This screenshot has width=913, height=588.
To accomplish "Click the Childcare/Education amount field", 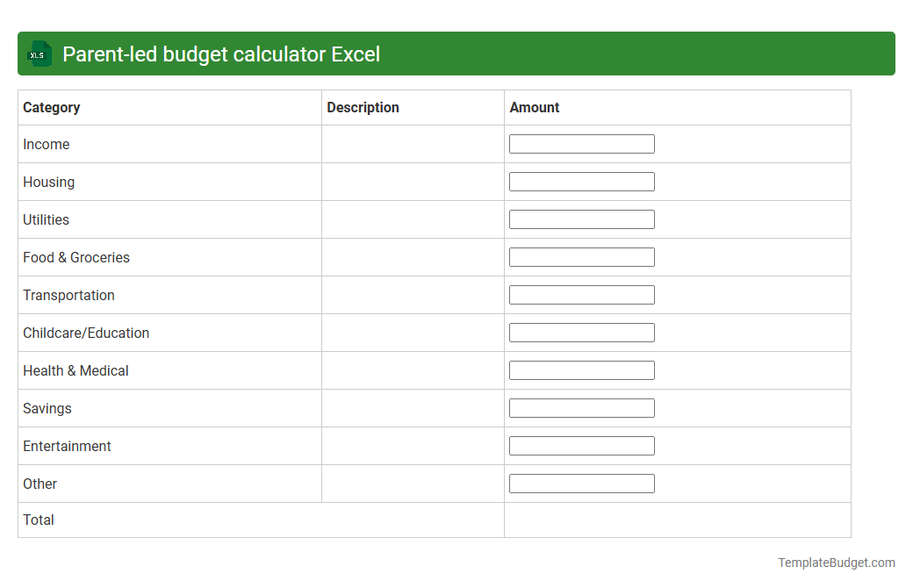I will [581, 332].
